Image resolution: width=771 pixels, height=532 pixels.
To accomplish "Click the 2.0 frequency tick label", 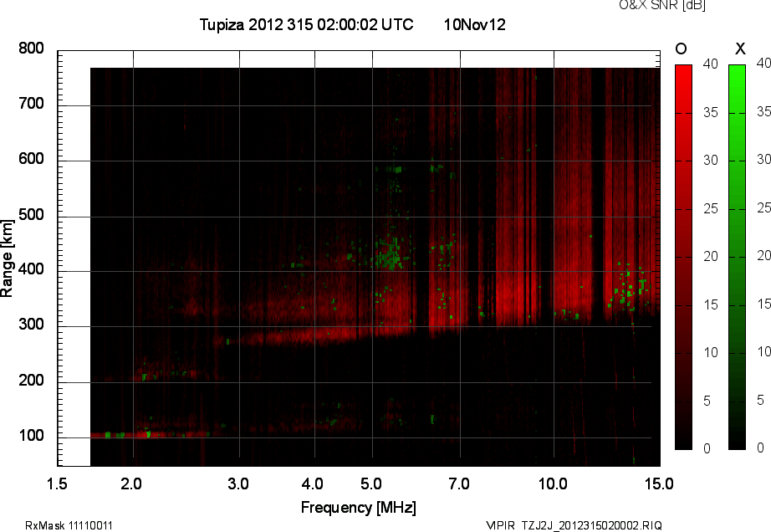I will click(131, 483).
